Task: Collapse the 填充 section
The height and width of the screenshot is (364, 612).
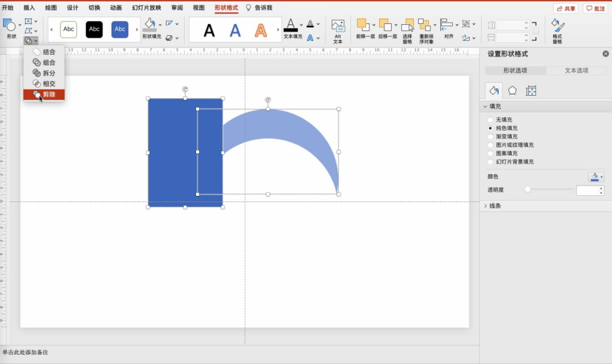Action: point(486,106)
